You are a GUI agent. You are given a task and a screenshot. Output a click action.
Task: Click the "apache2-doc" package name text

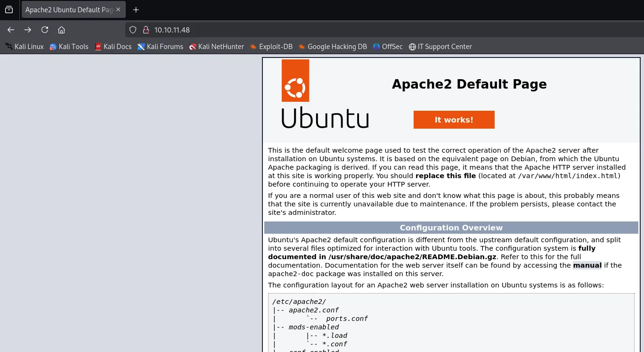[292, 274]
